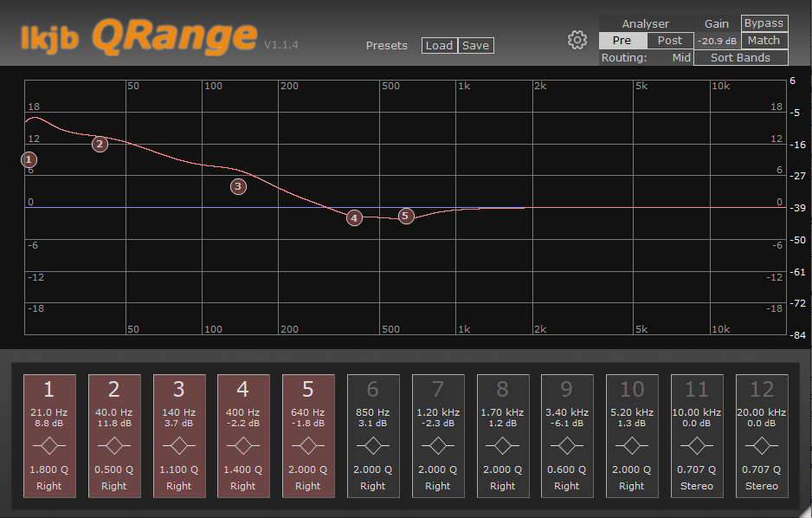The width and height of the screenshot is (812, 518).
Task: Open the Routing Mid selector
Action: point(680,57)
